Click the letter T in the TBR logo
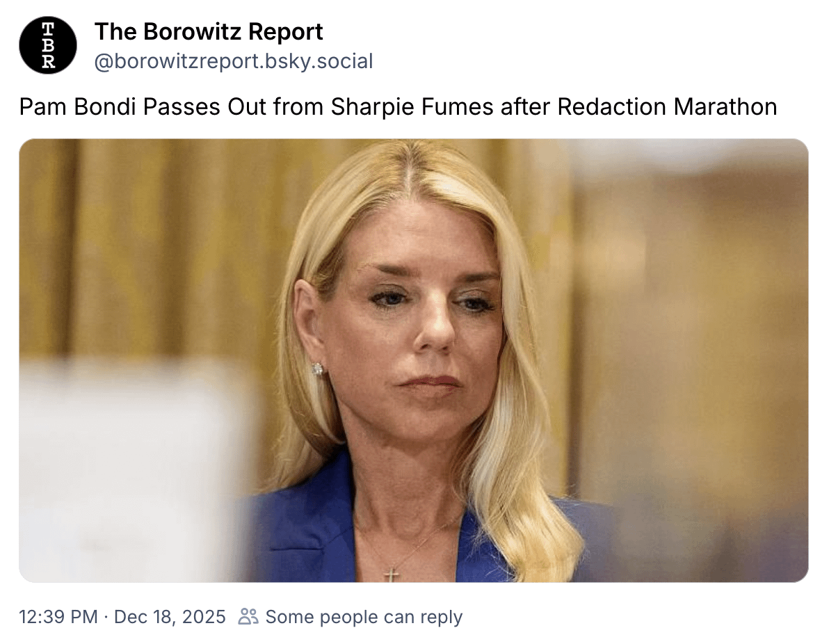Screen dimensions: 829x644 (48, 28)
